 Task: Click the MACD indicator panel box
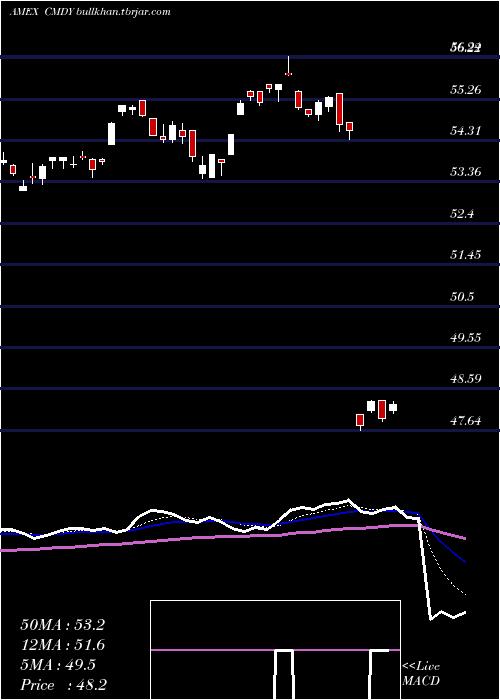(275, 650)
